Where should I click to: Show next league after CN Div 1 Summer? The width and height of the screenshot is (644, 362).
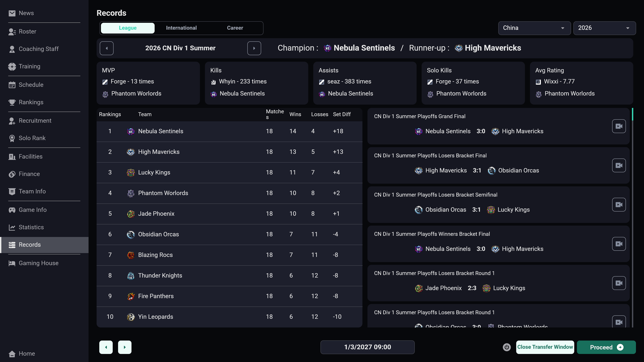[x=254, y=48]
